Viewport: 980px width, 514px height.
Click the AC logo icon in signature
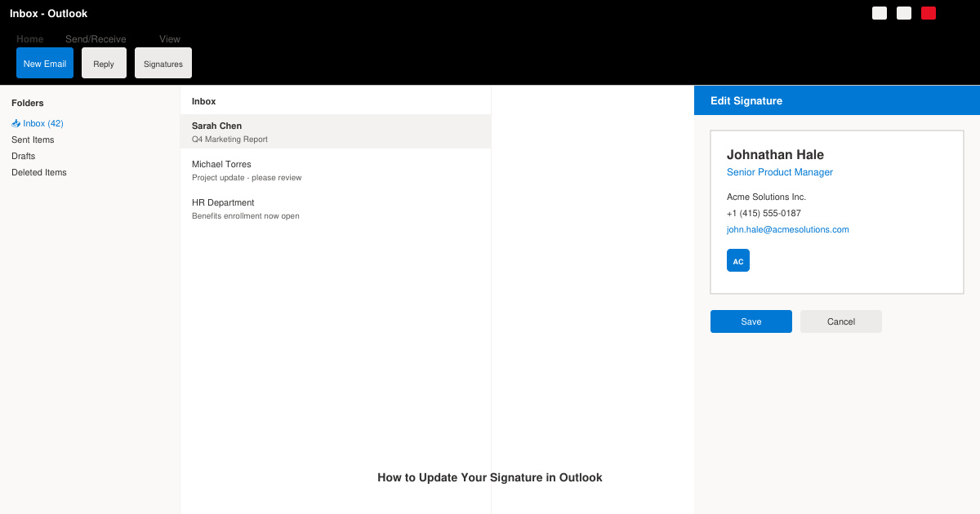click(738, 260)
